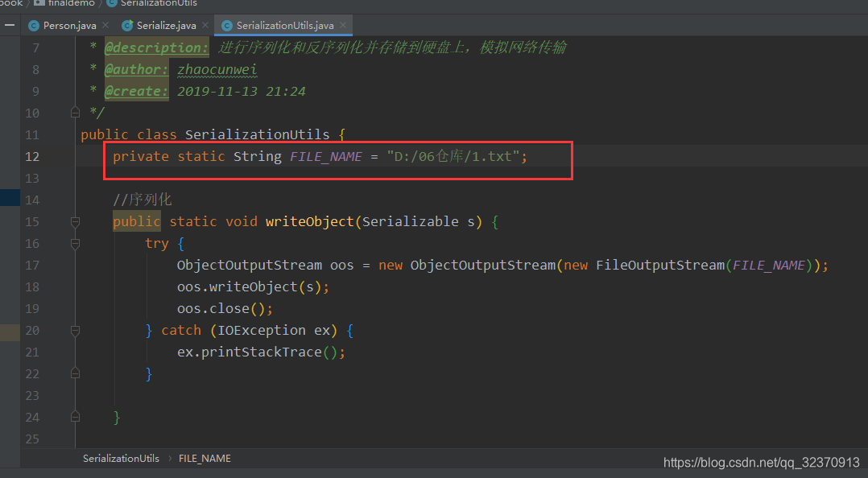The height and width of the screenshot is (478, 868).
Task: Click the @create: doc tag
Action: (x=136, y=91)
